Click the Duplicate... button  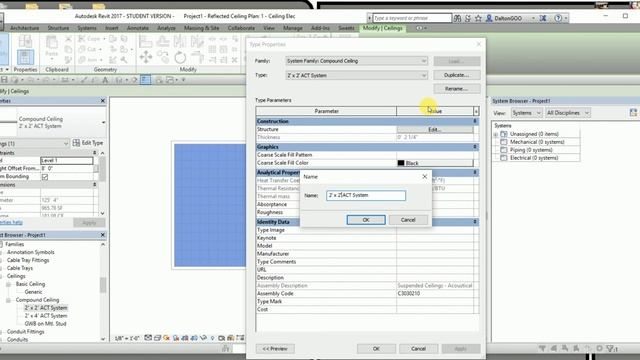pyautogui.click(x=457, y=75)
